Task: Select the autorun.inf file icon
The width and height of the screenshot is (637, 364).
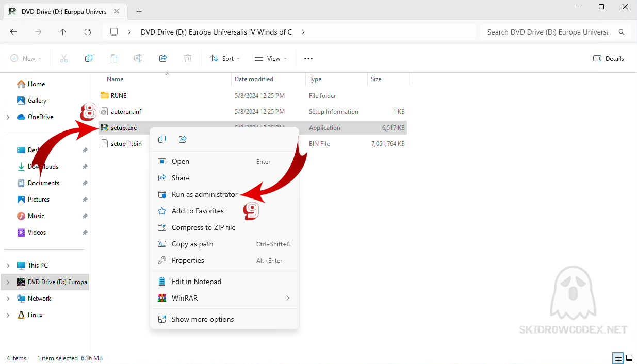Action: click(105, 111)
